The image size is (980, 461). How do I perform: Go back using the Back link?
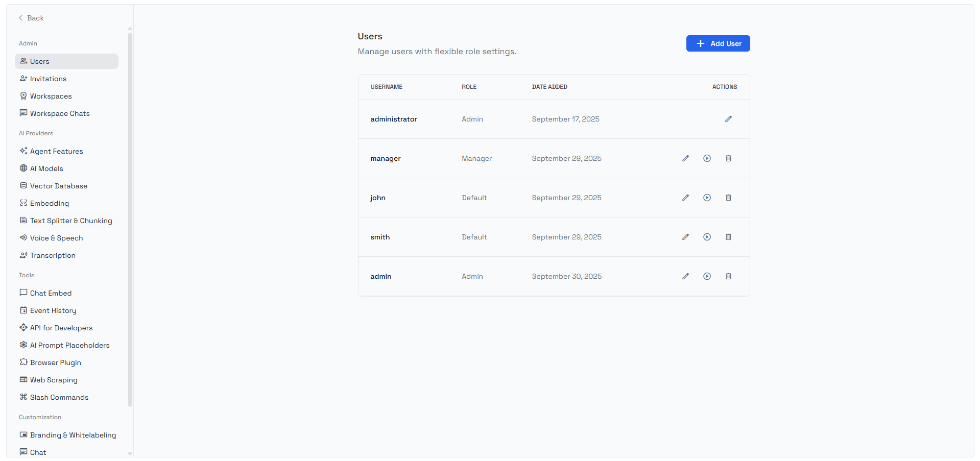32,18
